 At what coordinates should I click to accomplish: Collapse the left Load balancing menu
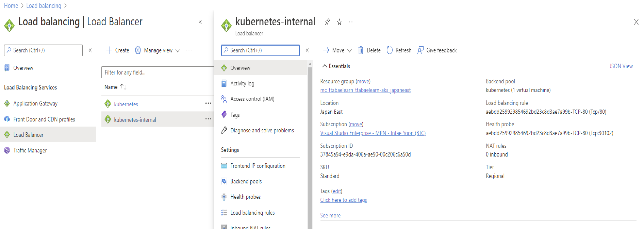pos(90,50)
